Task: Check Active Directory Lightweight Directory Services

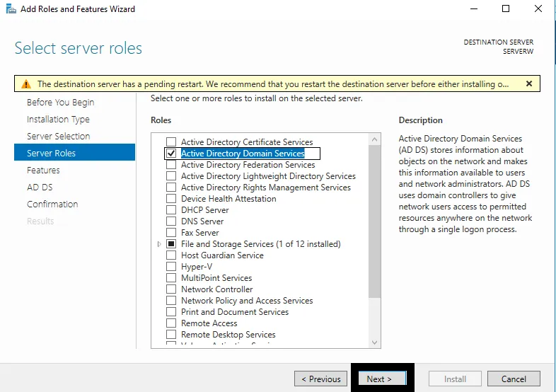Action: click(x=171, y=176)
